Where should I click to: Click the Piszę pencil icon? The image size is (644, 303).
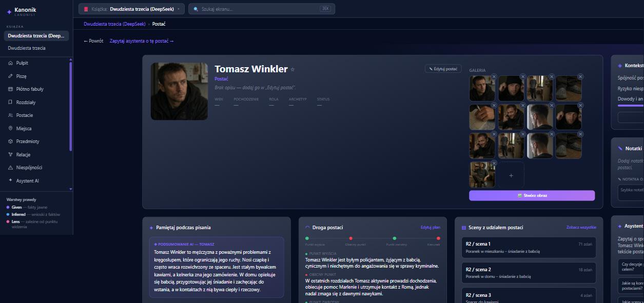10,76
